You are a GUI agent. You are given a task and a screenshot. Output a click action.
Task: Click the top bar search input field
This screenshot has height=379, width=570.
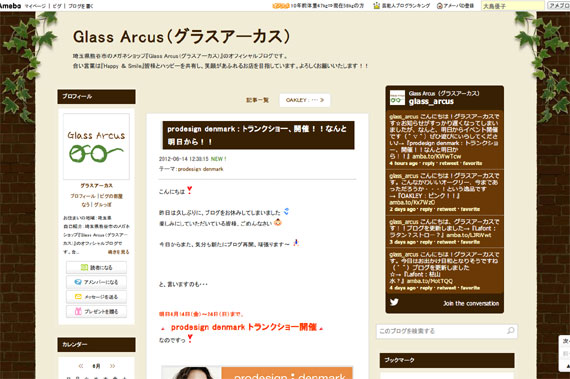point(513,6)
